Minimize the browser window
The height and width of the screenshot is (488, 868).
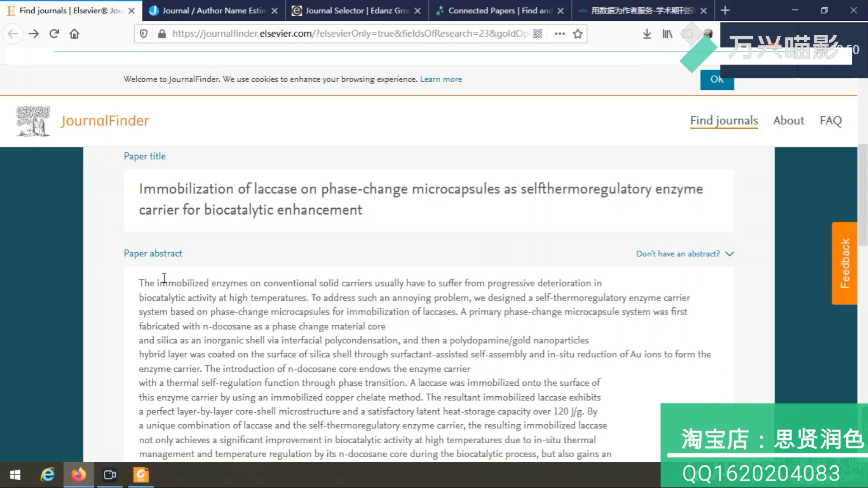click(795, 10)
